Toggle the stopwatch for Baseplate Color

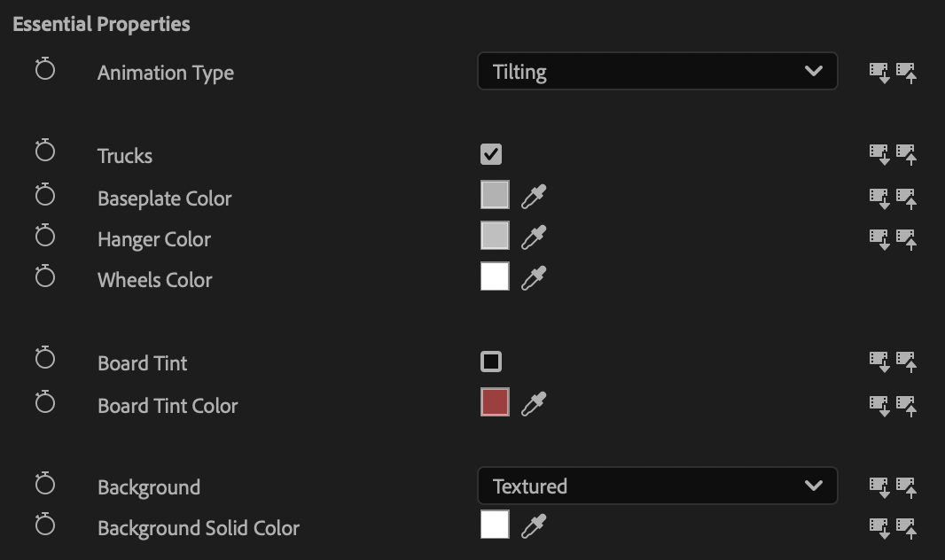(x=45, y=195)
